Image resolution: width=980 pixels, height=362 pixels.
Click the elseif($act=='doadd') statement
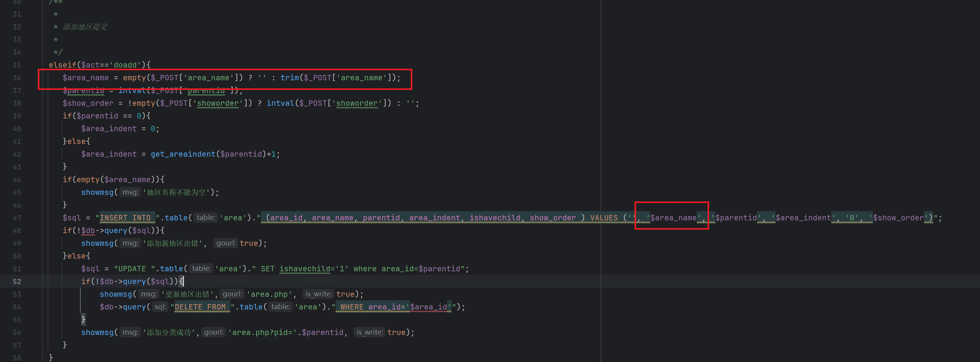point(99,65)
